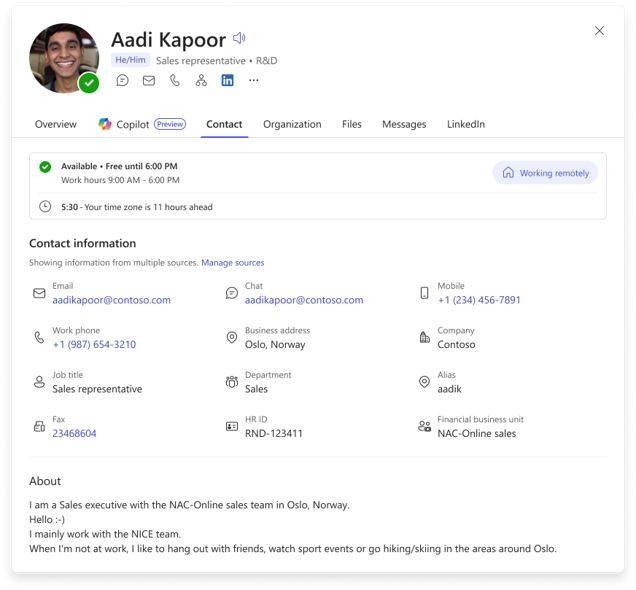This screenshot has width=636, height=590.
Task: Click the Copilot colorful logo icon
Action: [x=105, y=124]
